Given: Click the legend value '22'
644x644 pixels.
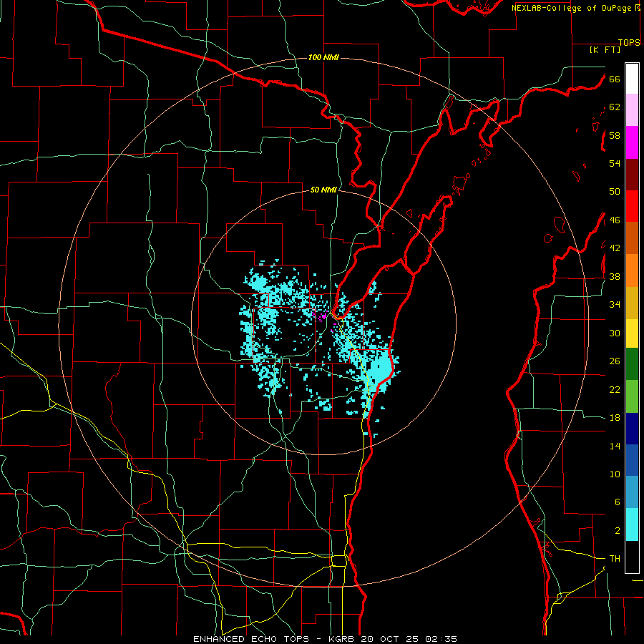Looking at the screenshot, I should [x=615, y=390].
